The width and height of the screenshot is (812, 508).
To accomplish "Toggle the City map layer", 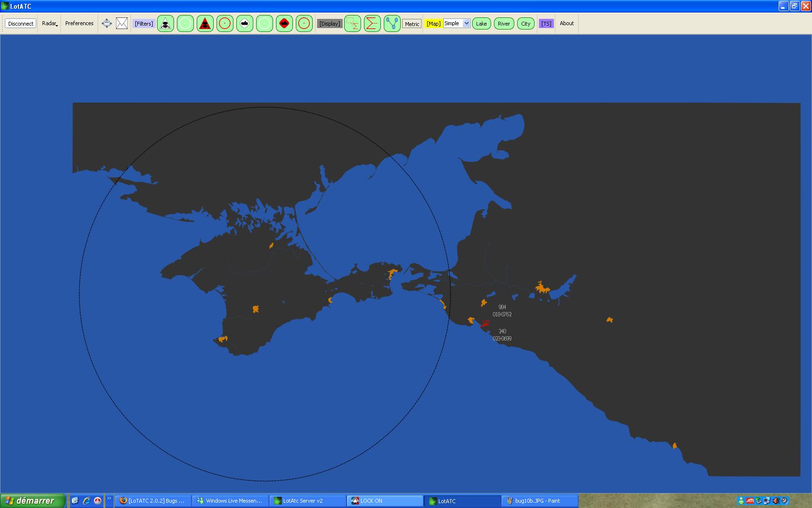I will tap(525, 24).
